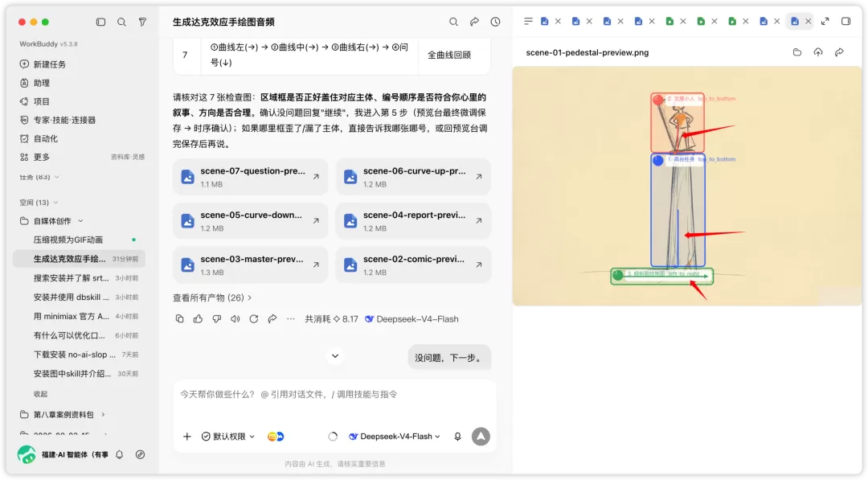This screenshot has width=868, height=480.
Task: Open more options ellipsis under response
Action: click(x=291, y=319)
